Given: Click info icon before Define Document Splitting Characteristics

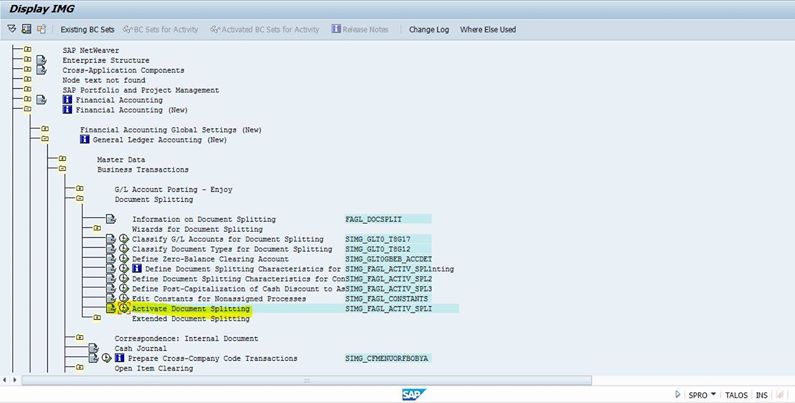Looking at the screenshot, I should pyautogui.click(x=137, y=269).
